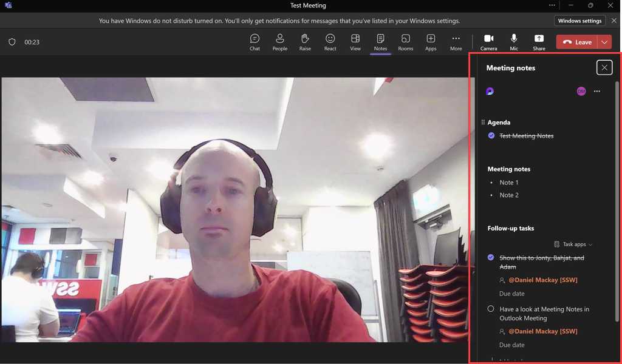Switch to the Notes tab

coord(380,41)
